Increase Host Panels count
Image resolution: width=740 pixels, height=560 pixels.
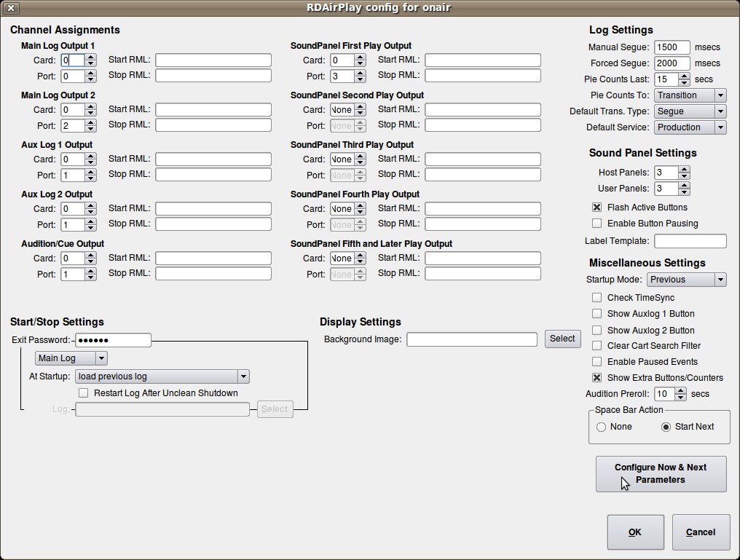coord(684,169)
